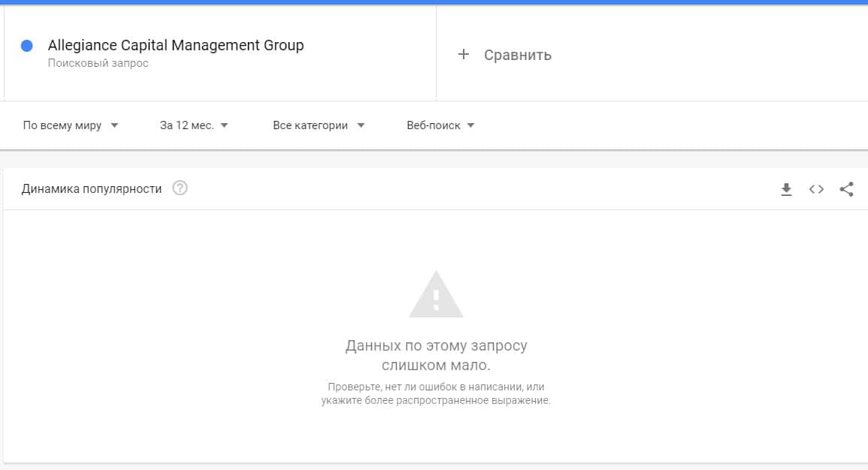Image resolution: width=868 pixels, height=470 pixels.
Task: Click the Данных по этому запросу слишком мало message
Action: click(x=436, y=355)
